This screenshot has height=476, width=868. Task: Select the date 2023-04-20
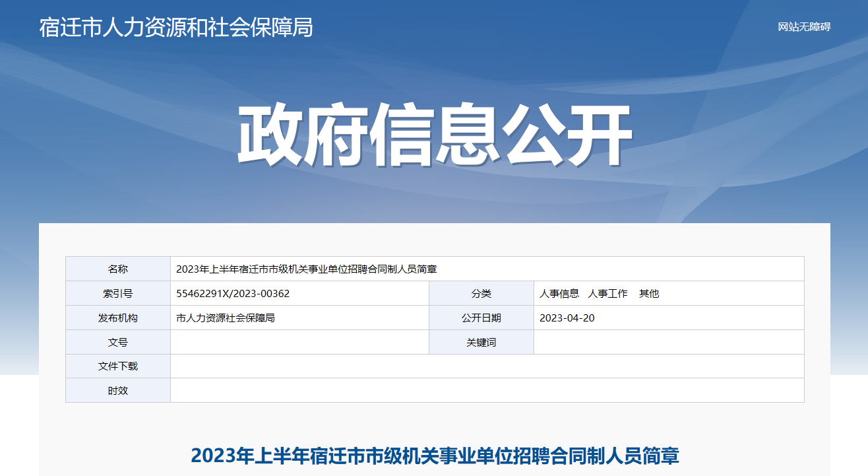(567, 318)
